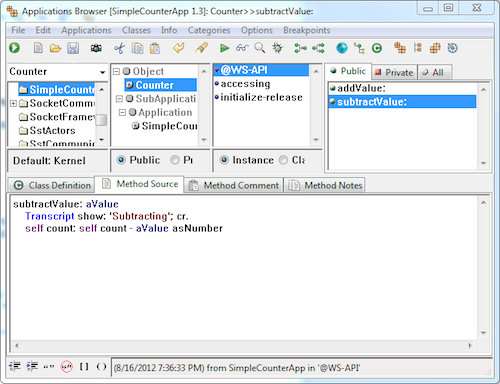Click the orange stacked cubes applications icon
Image resolution: width=500 pixels, height=384 pixels.
click(x=400, y=48)
